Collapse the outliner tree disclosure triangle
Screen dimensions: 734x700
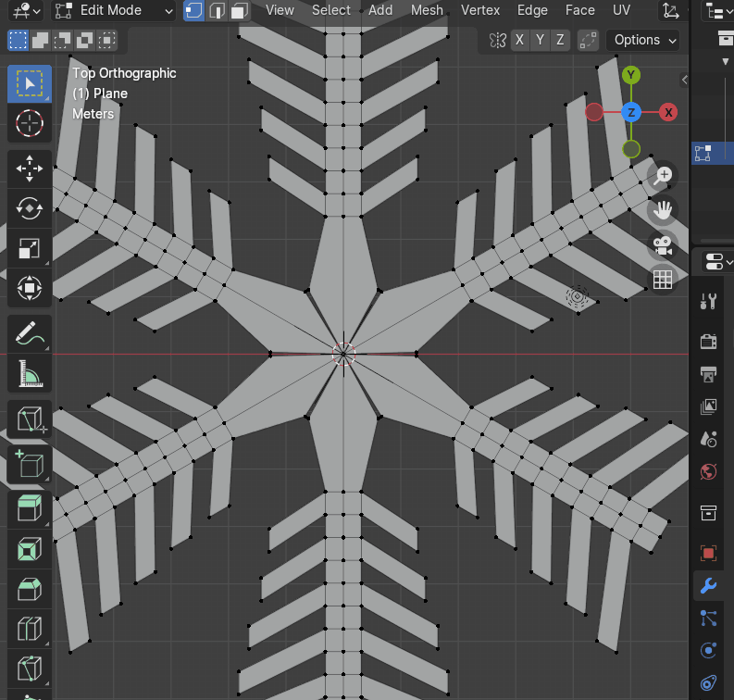[x=725, y=61]
